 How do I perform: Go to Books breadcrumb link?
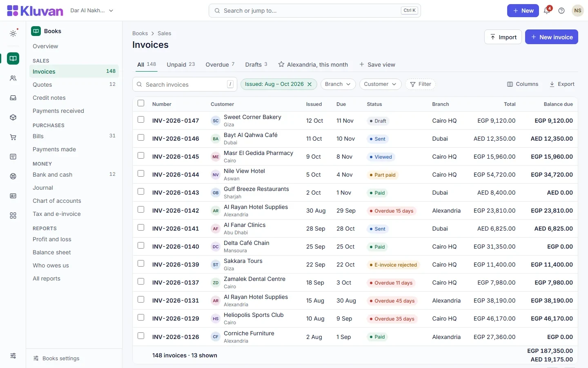click(x=140, y=34)
